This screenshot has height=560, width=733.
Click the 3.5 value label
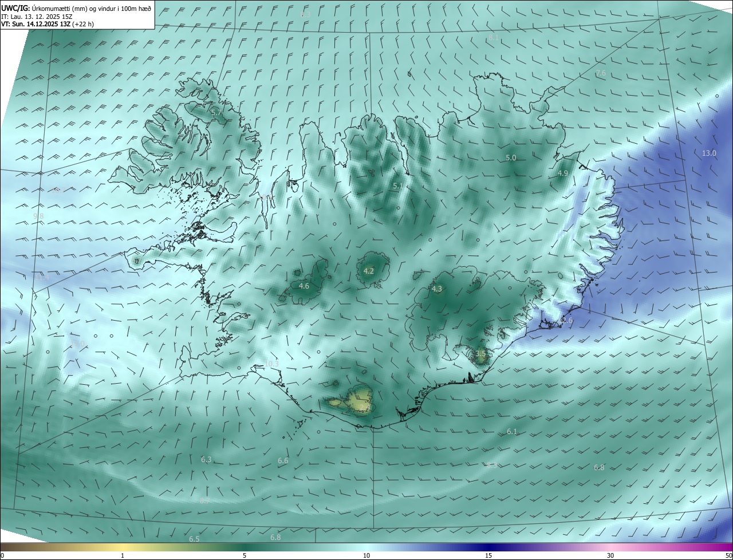[x=480, y=354]
